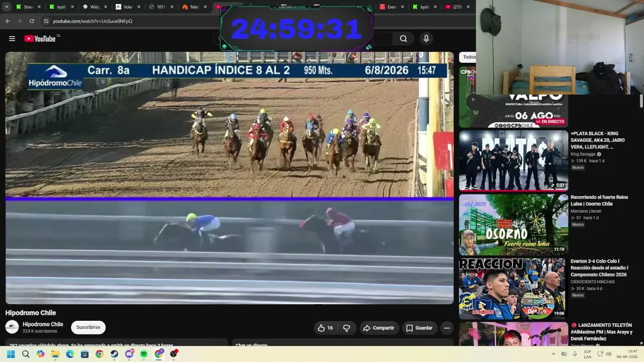Click the Hipódromo Chile race video player
The width and height of the screenshot is (644, 362).
coord(229,178)
